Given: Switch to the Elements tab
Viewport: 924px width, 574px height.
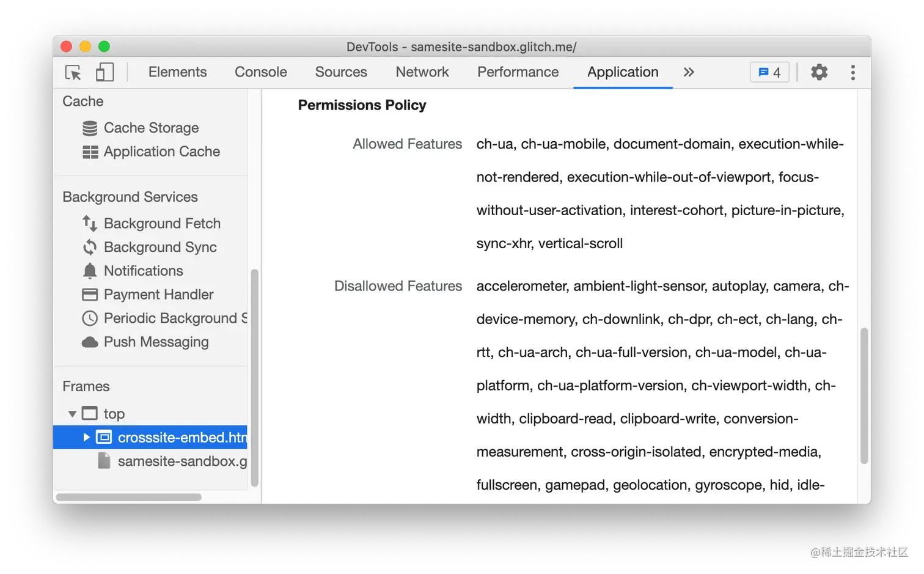Looking at the screenshot, I should (x=177, y=72).
